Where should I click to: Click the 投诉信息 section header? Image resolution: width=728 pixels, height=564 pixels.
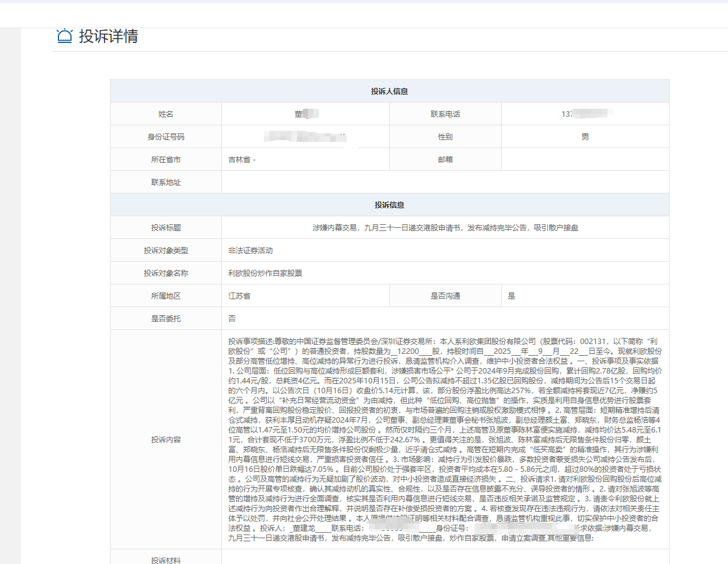[390, 205]
